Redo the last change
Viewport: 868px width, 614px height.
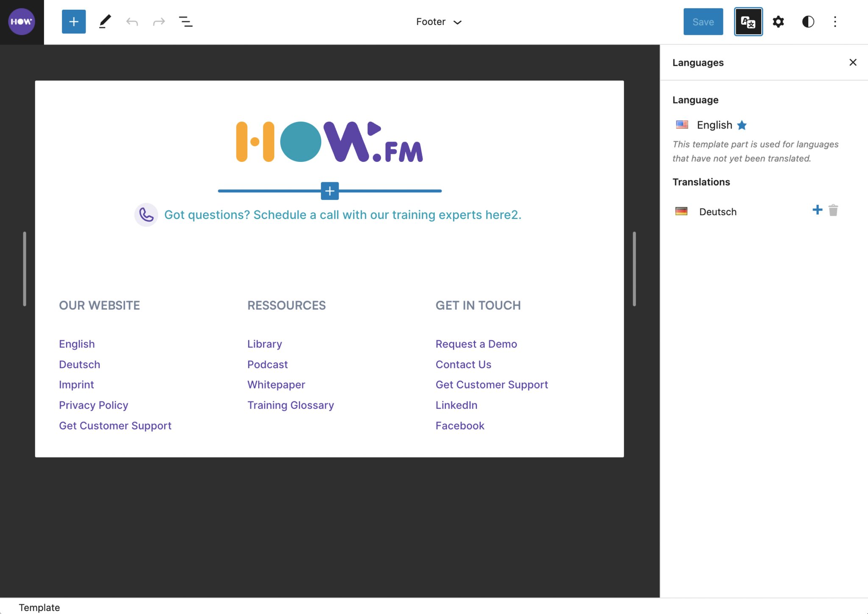point(159,21)
